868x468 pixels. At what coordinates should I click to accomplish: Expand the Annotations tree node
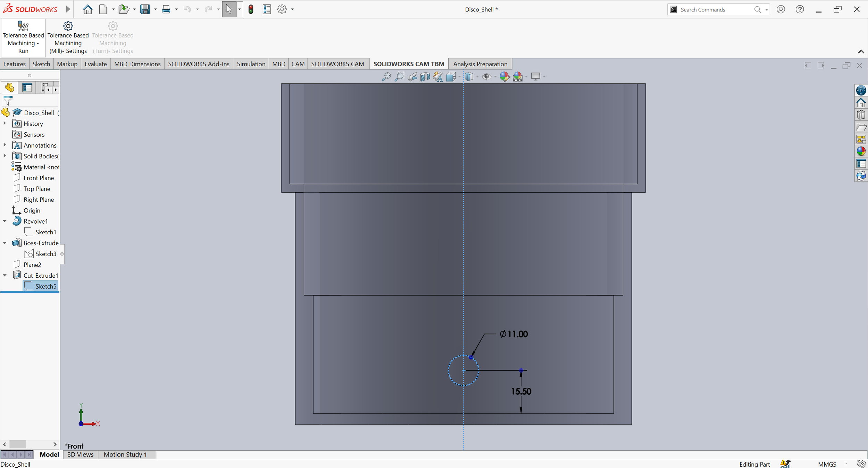pos(5,145)
